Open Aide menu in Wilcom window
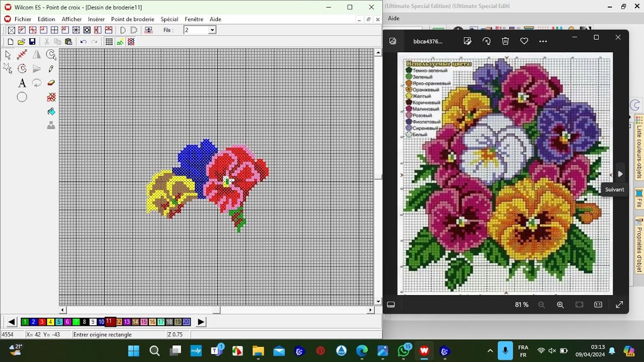The height and width of the screenshot is (362, 644). (x=215, y=19)
